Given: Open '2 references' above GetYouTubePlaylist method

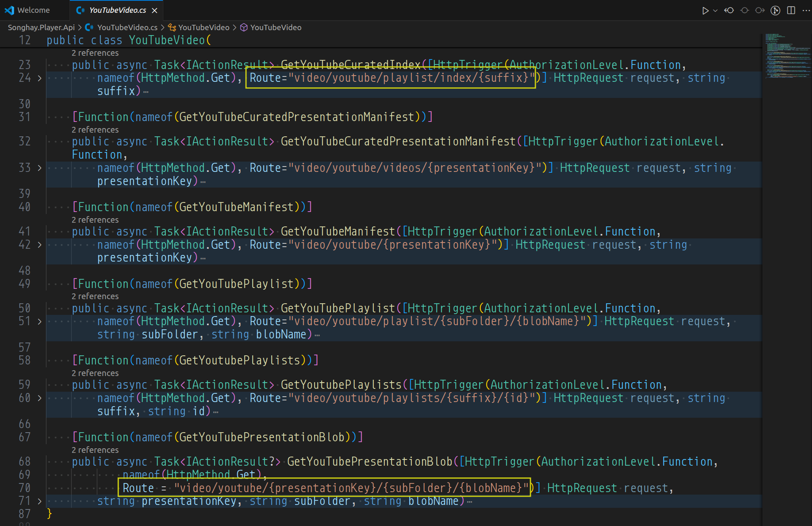Looking at the screenshot, I should 95,296.
